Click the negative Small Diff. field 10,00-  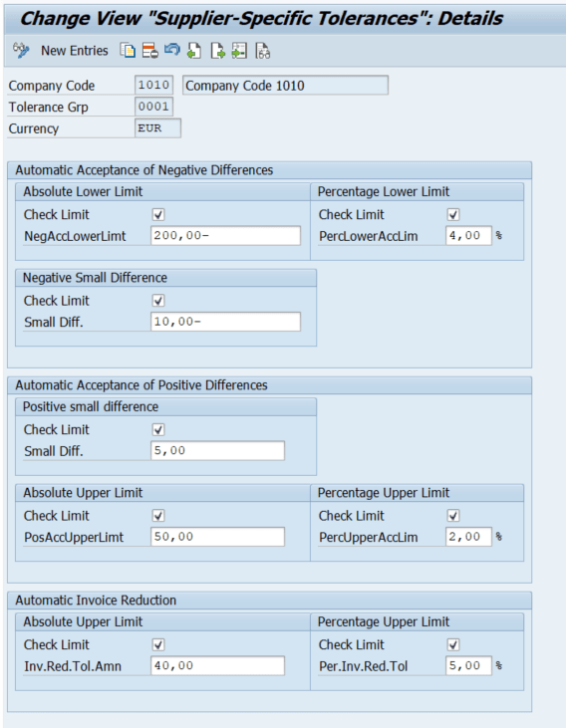point(226,322)
